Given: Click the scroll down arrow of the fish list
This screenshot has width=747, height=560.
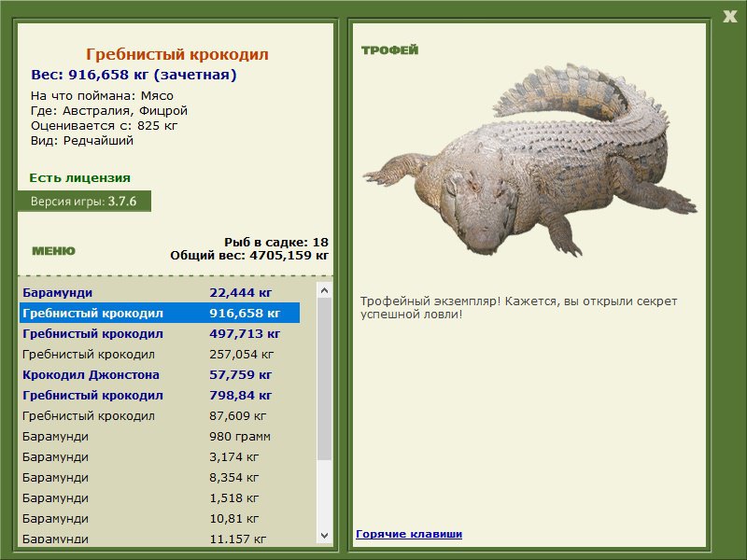Looking at the screenshot, I should click(x=324, y=536).
